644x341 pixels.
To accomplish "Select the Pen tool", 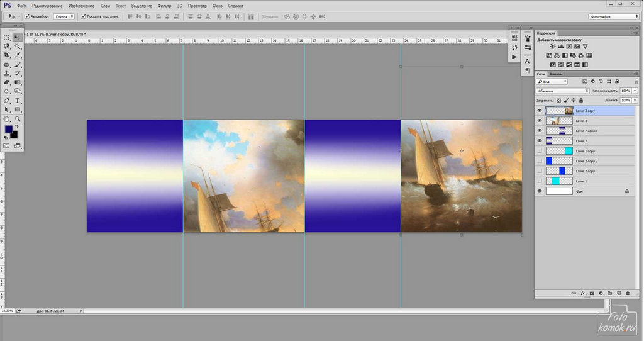I will coord(6,101).
